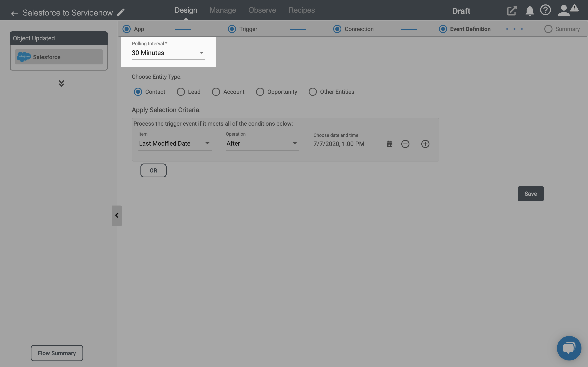
Task: Click the notifications bell icon
Action: pos(530,10)
